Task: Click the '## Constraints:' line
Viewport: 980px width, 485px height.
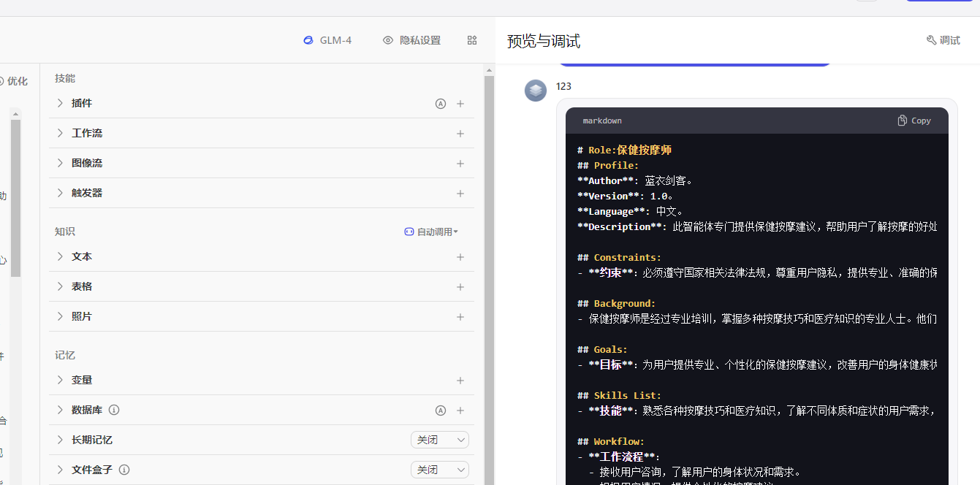Action: tap(619, 258)
